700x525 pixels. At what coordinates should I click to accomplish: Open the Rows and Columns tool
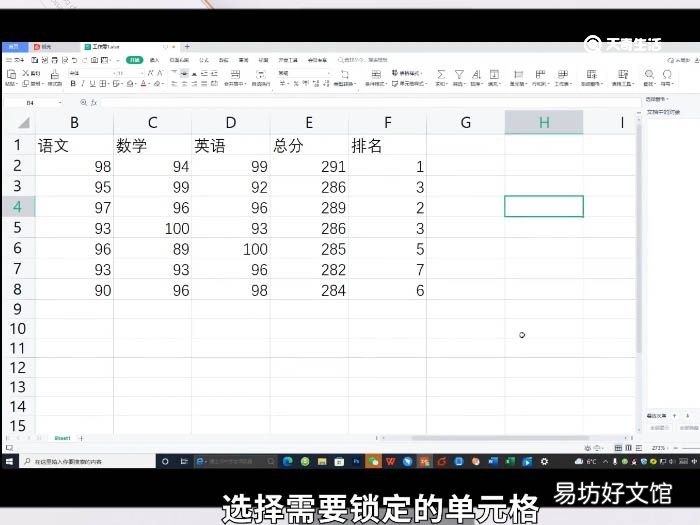tap(540, 77)
